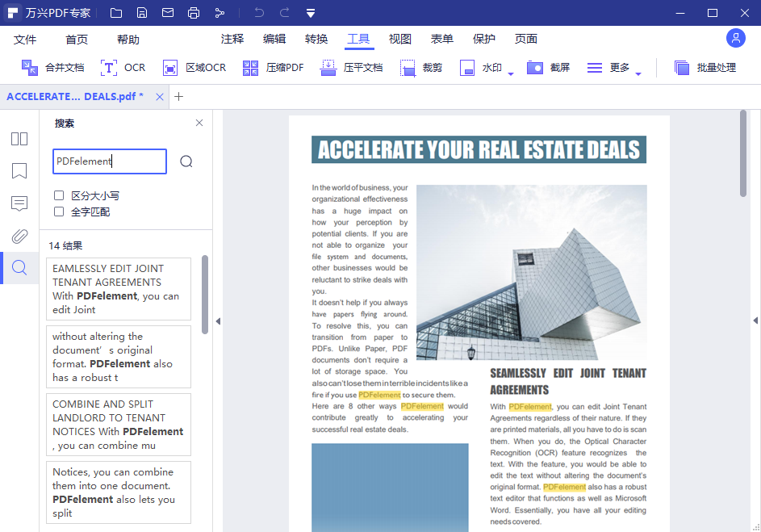Expand the 水印 watermark dropdown arrow
Image resolution: width=761 pixels, height=532 pixels.
[511, 74]
